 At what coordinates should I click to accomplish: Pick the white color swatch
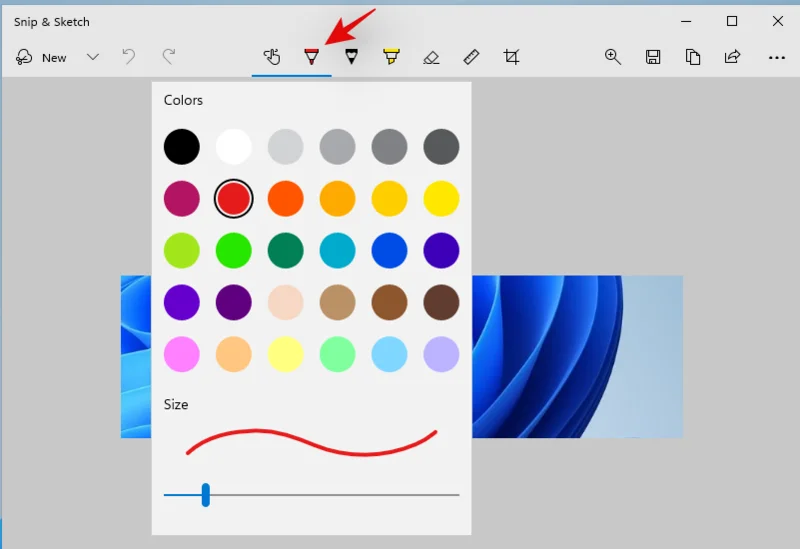234,147
